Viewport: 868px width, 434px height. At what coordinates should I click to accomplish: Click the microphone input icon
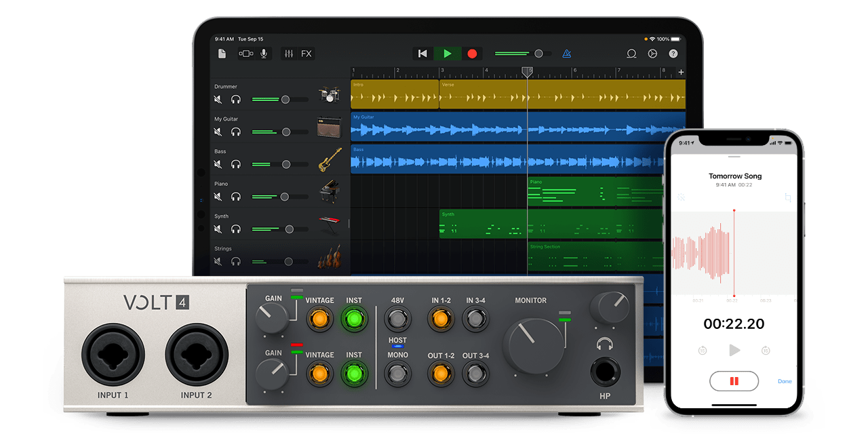click(264, 54)
